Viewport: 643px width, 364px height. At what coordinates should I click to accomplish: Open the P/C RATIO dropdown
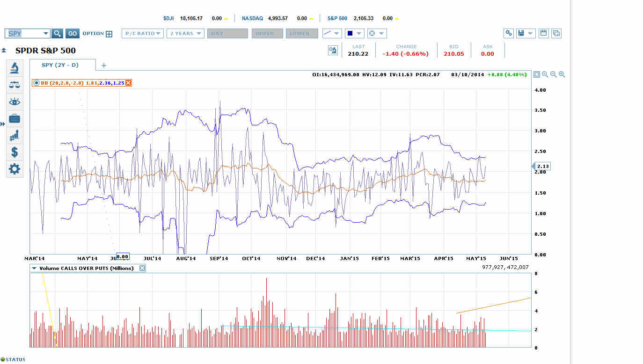click(142, 33)
